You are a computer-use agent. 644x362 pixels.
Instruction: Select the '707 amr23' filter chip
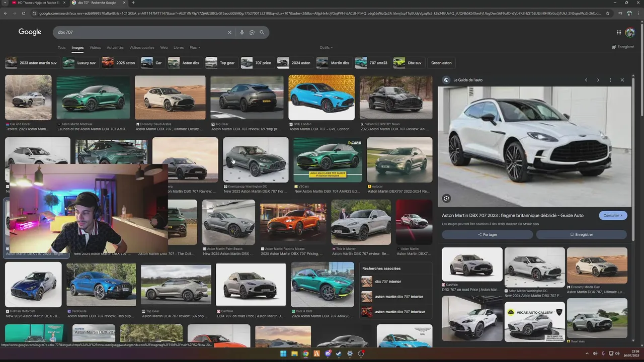coord(372,63)
